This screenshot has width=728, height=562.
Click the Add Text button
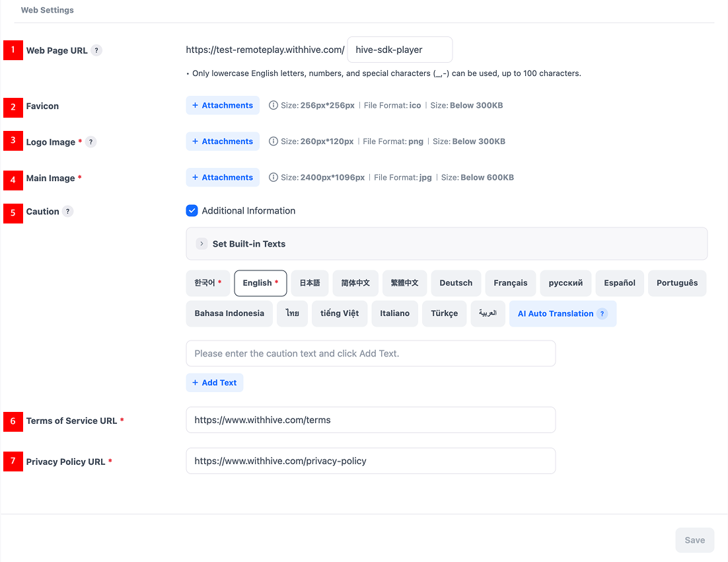215,383
